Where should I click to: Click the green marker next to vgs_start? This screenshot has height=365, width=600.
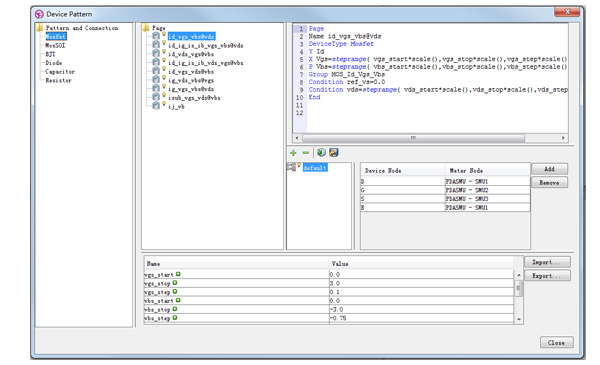(178, 274)
